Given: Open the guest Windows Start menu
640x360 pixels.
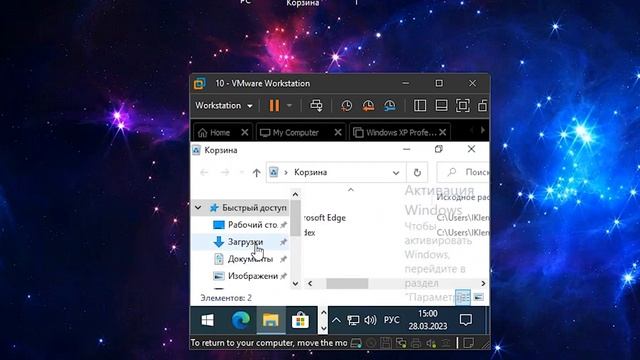Looking at the screenshot, I should tap(207, 320).
